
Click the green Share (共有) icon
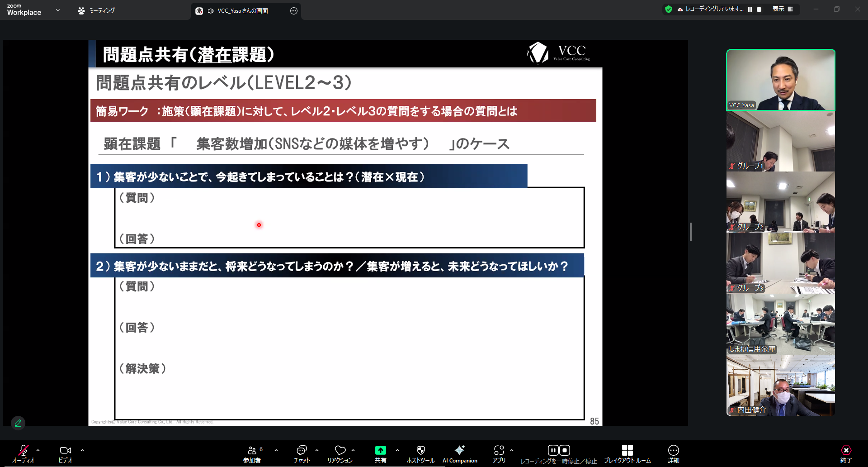380,450
